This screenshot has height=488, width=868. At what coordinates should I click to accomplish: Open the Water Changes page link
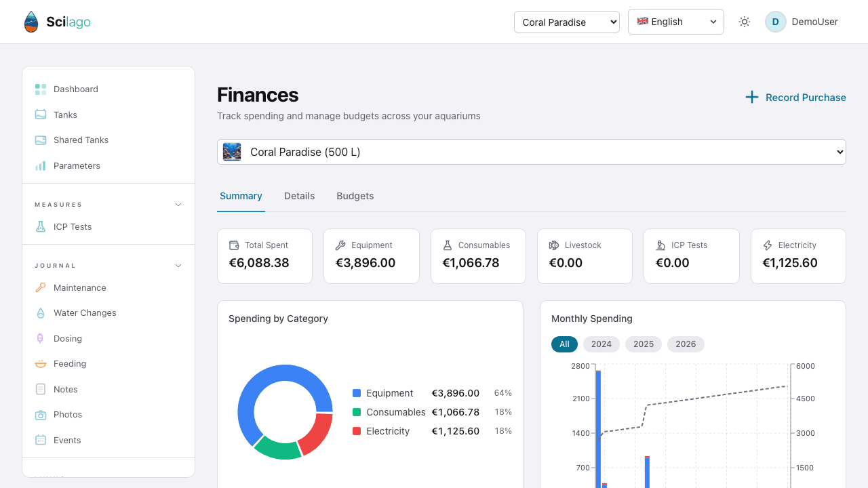point(108,313)
